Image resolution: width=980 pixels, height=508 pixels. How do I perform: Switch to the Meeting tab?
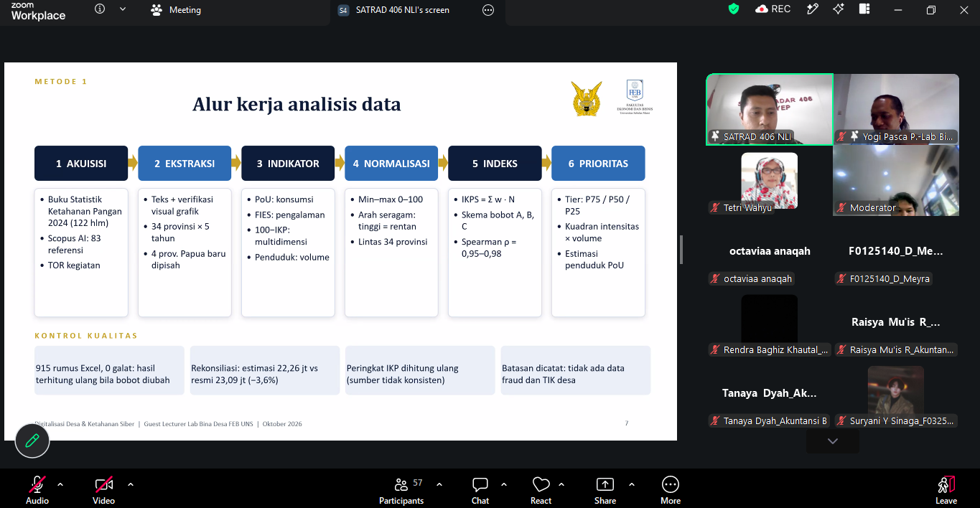[x=176, y=10]
